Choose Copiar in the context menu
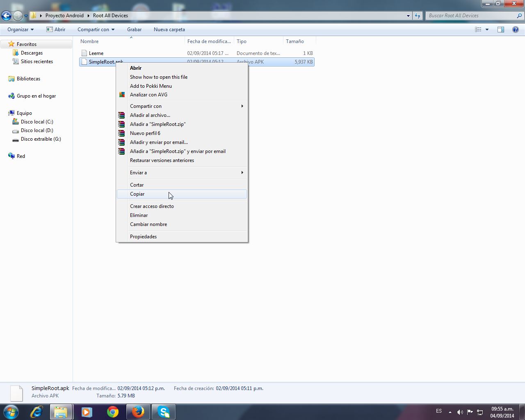The image size is (525, 420). [x=137, y=194]
